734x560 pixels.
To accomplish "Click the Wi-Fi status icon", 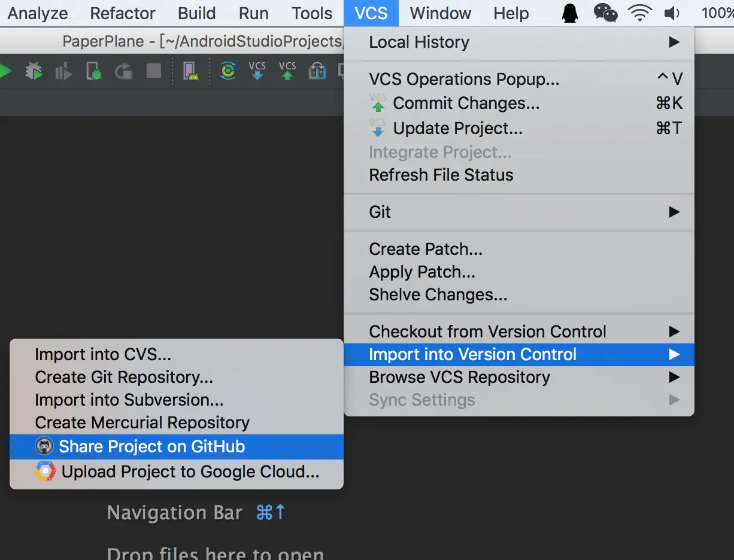I will [640, 13].
